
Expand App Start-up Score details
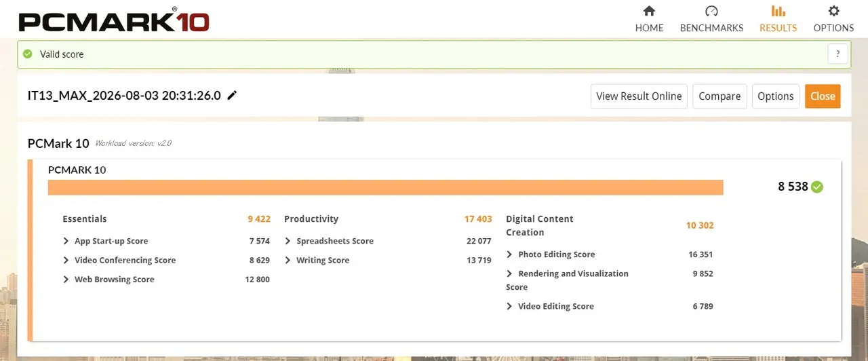[66, 241]
